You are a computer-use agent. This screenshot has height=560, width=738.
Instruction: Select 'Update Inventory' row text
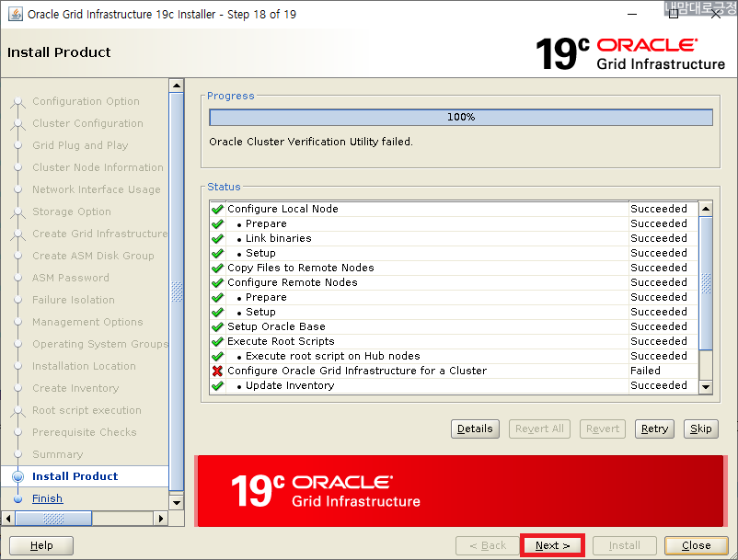click(290, 385)
